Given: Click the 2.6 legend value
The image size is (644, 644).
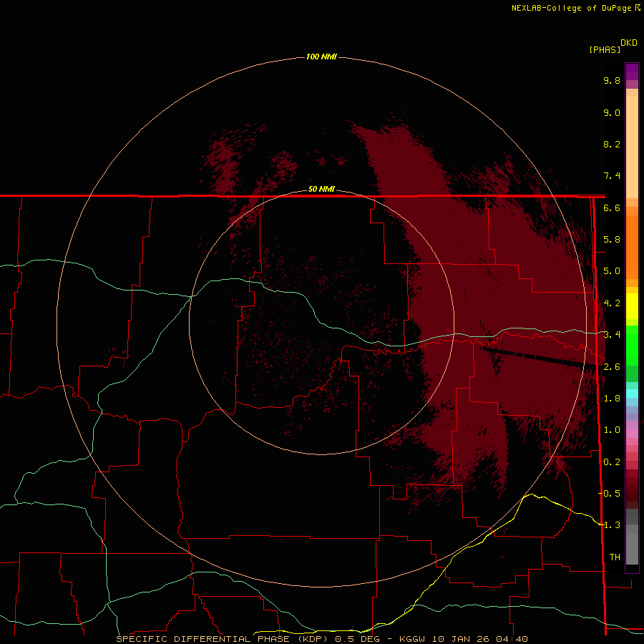Looking at the screenshot, I should (x=612, y=367).
